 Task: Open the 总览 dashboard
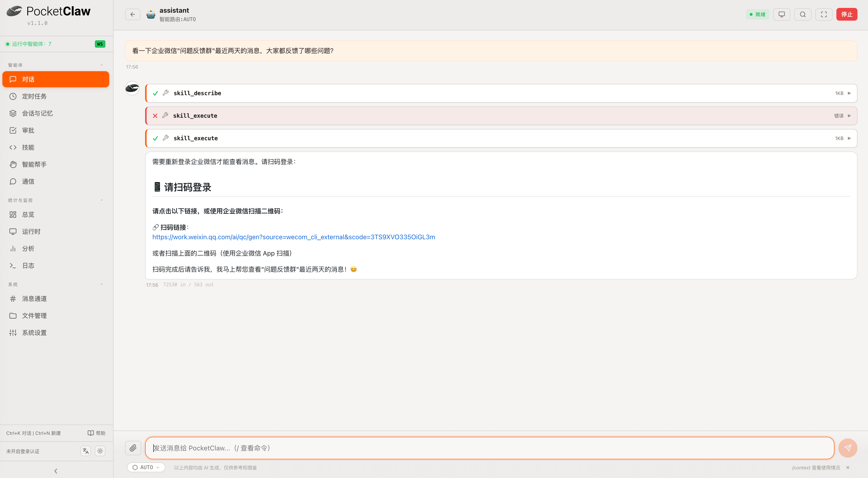[x=56, y=215]
